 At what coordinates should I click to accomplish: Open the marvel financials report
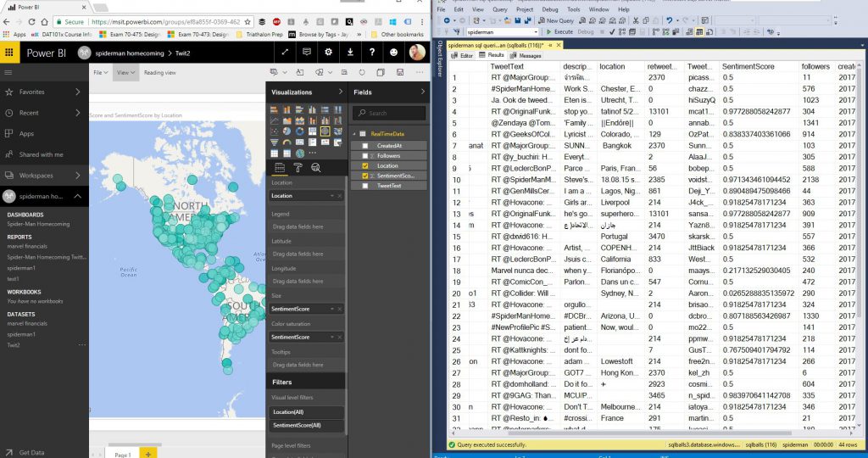point(27,247)
